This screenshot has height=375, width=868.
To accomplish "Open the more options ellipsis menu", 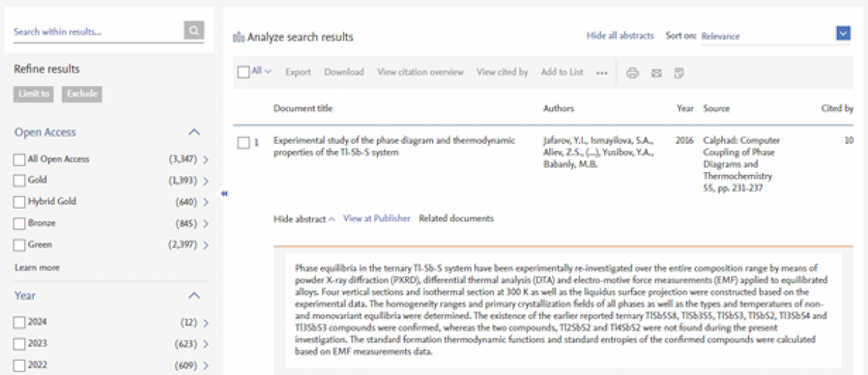I will [x=602, y=73].
